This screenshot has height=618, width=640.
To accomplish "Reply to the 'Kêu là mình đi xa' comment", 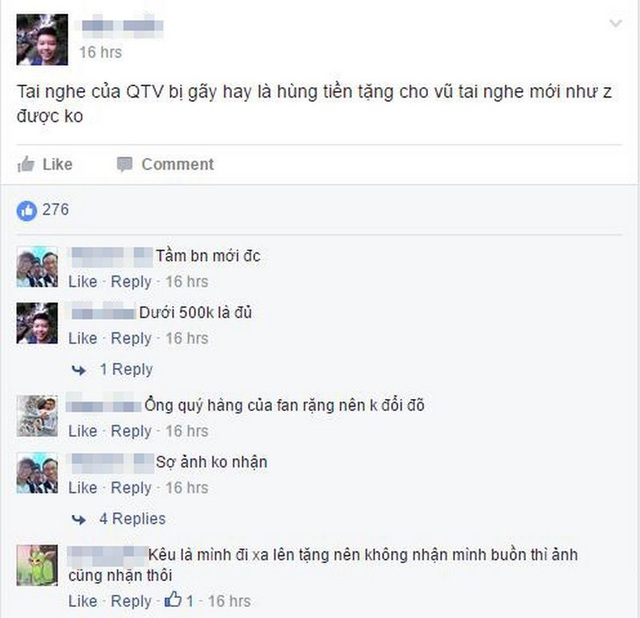I will [131, 601].
